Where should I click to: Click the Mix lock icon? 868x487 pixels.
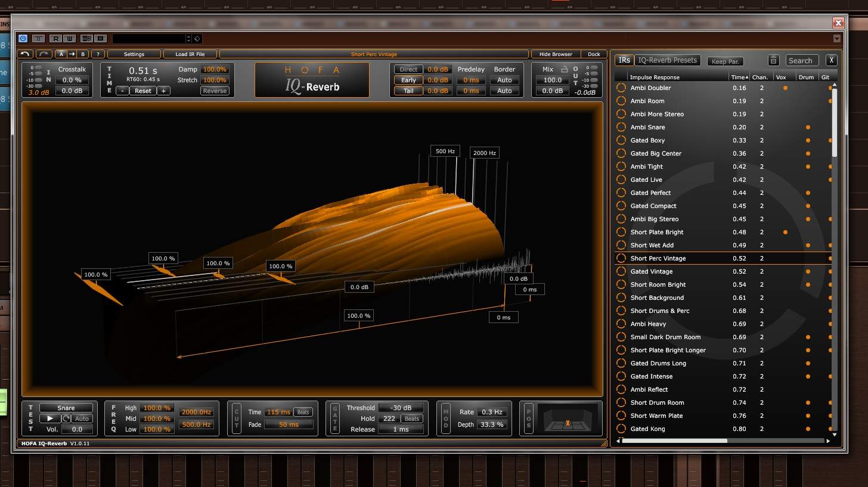[564, 69]
